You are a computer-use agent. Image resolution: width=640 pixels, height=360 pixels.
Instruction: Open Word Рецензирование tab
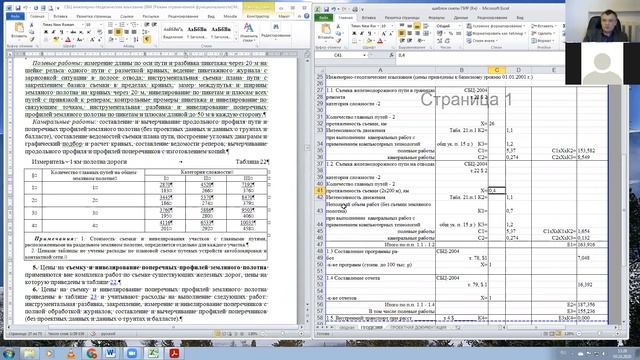click(183, 16)
